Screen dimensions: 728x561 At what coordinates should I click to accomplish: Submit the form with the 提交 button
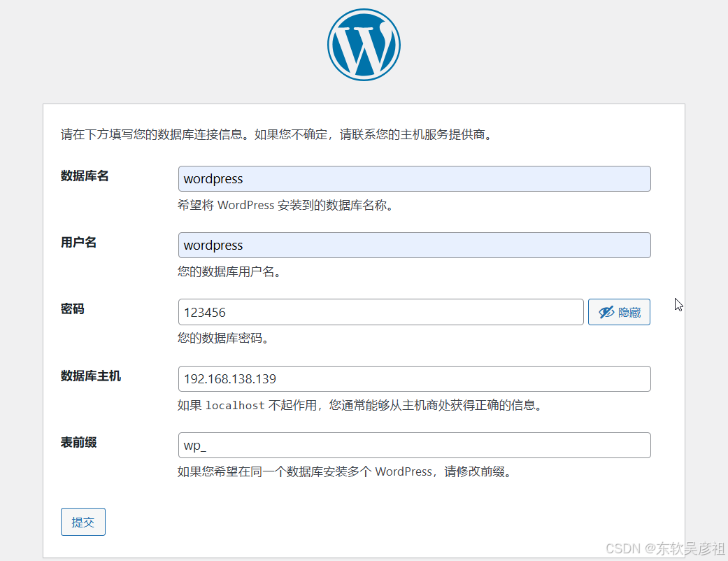[83, 522]
